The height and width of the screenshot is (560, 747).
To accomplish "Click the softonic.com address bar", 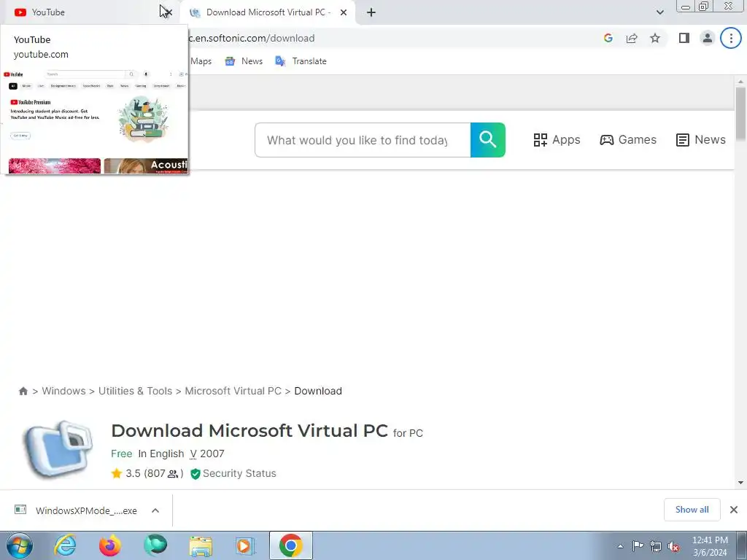I will tap(391, 38).
